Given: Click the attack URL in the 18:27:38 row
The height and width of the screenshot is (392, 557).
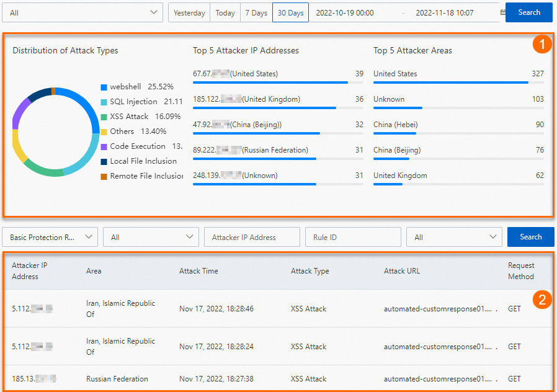Looking at the screenshot, I should click(x=440, y=379).
